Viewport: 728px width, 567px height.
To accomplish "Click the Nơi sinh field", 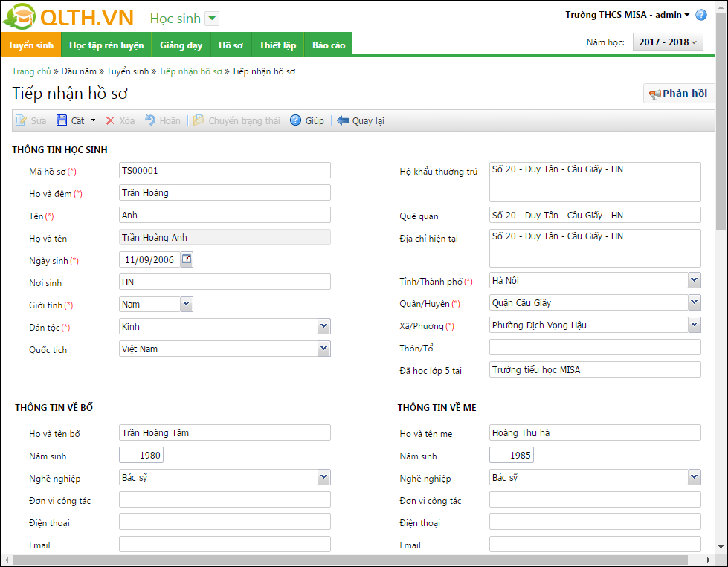I will point(225,282).
